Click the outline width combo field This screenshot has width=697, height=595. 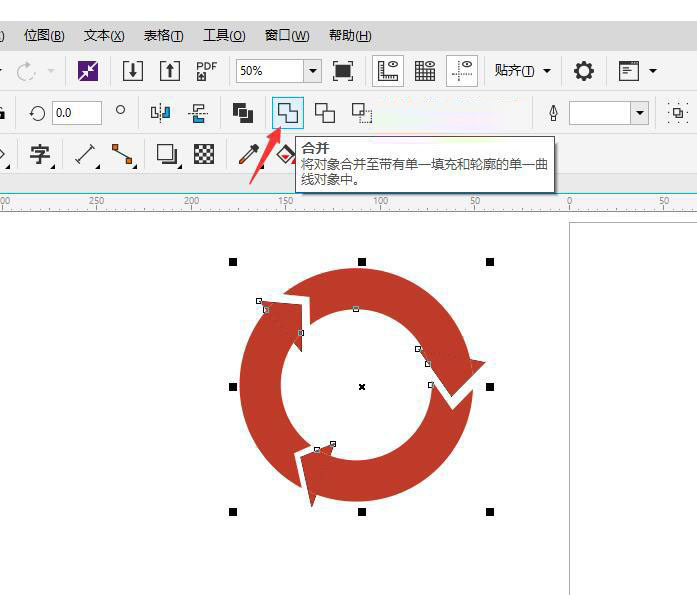tap(600, 113)
